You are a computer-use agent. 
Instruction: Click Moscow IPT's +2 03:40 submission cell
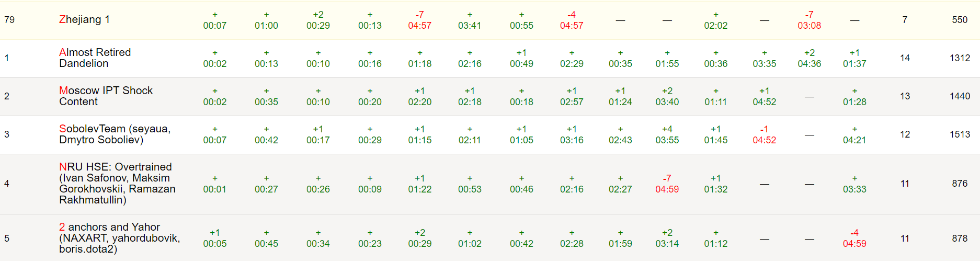click(667, 96)
